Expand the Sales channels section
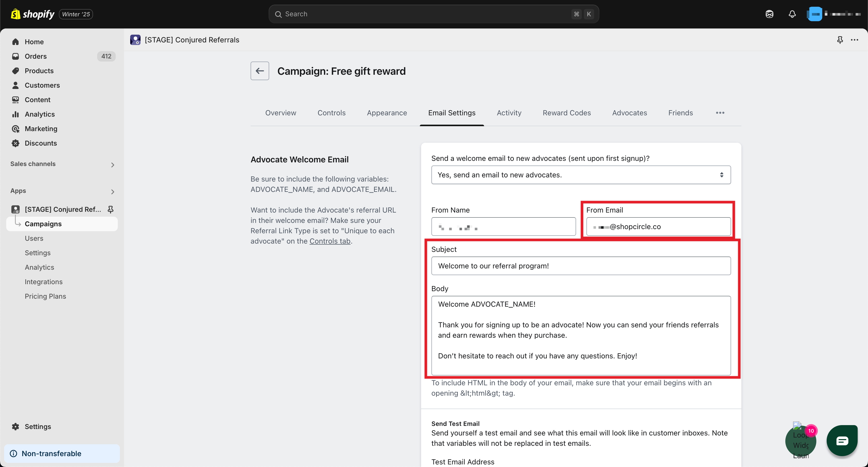 [x=113, y=164]
